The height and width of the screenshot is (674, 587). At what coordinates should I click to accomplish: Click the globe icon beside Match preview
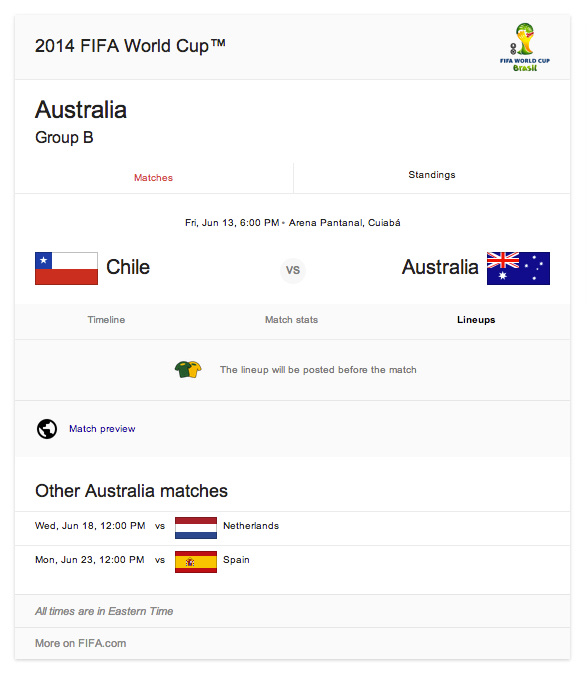coord(47,429)
